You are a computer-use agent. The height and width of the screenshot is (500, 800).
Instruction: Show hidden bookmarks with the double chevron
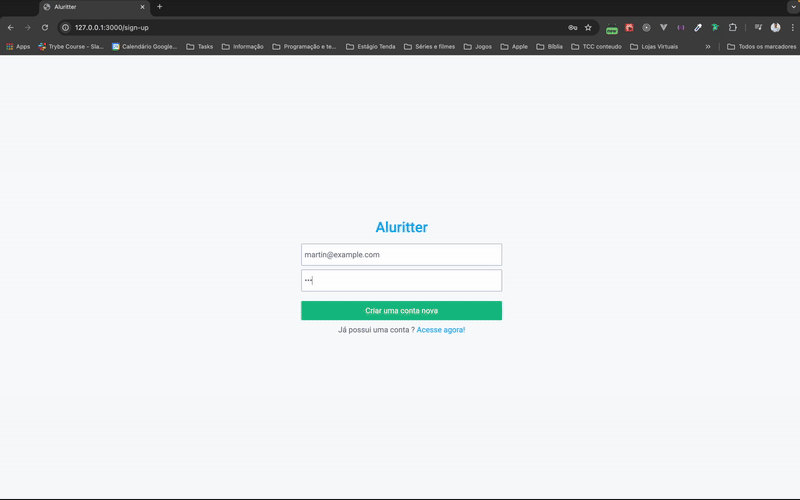point(708,46)
